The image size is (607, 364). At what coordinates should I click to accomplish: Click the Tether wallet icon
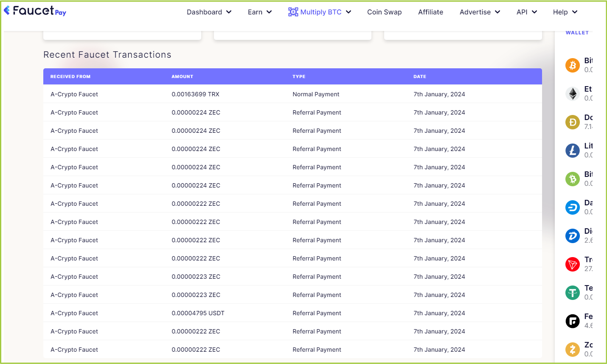point(573,293)
